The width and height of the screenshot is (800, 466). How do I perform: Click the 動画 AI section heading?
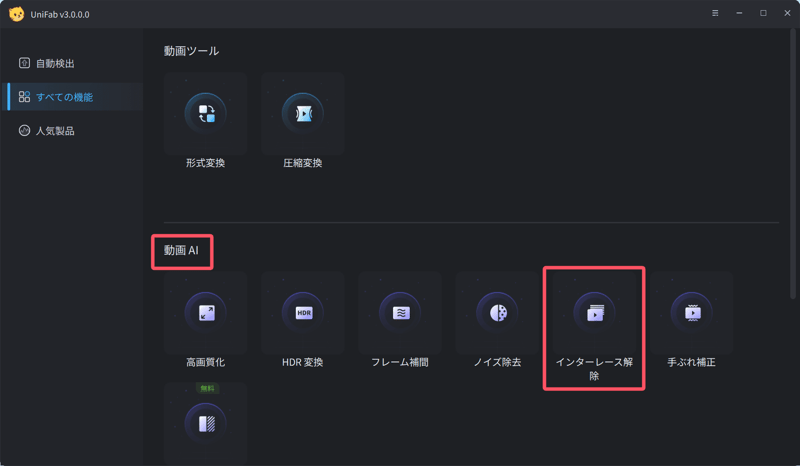point(181,251)
